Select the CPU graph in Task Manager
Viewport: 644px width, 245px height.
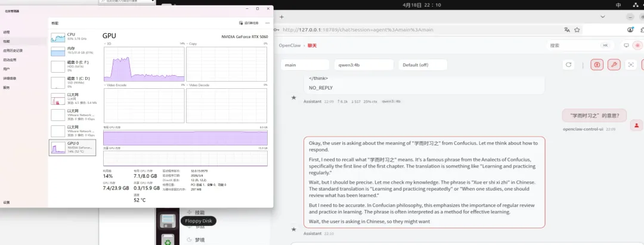pyautogui.click(x=73, y=36)
